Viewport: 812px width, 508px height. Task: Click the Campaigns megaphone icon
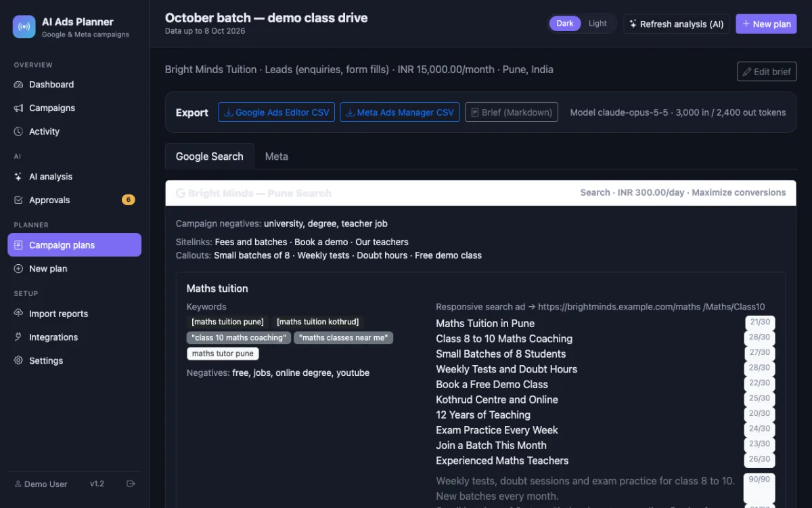pyautogui.click(x=18, y=108)
